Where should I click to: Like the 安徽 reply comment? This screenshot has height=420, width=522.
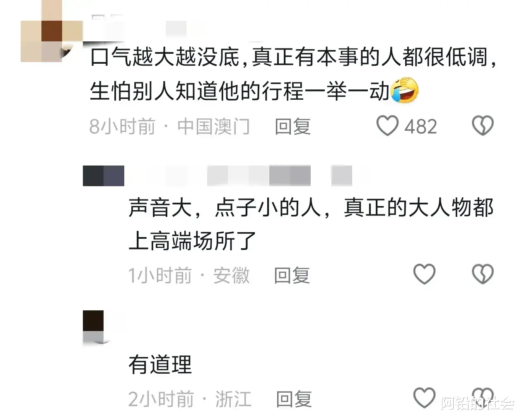pos(424,274)
